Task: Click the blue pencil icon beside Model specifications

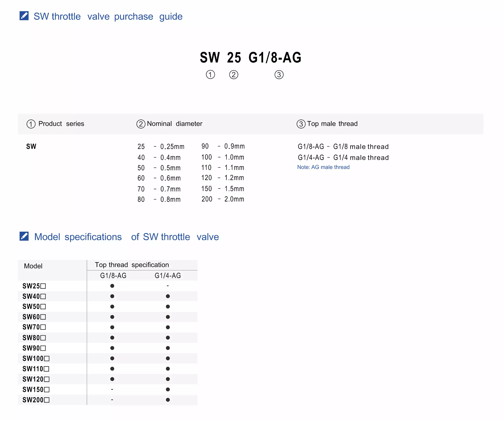Action: pos(24,236)
